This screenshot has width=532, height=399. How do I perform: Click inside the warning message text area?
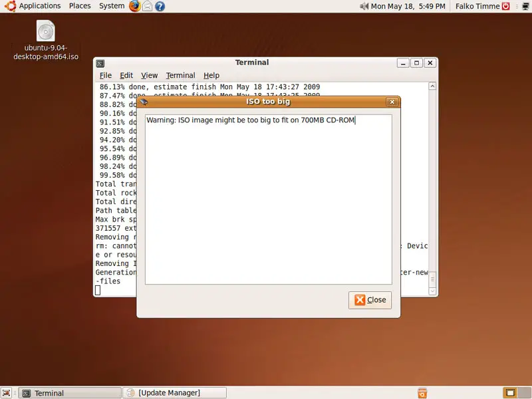269,199
